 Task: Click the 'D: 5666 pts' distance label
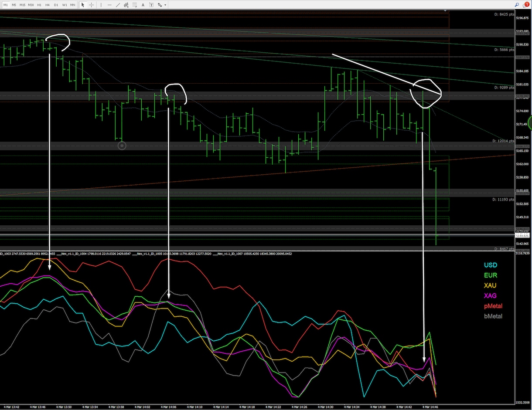[x=504, y=50]
